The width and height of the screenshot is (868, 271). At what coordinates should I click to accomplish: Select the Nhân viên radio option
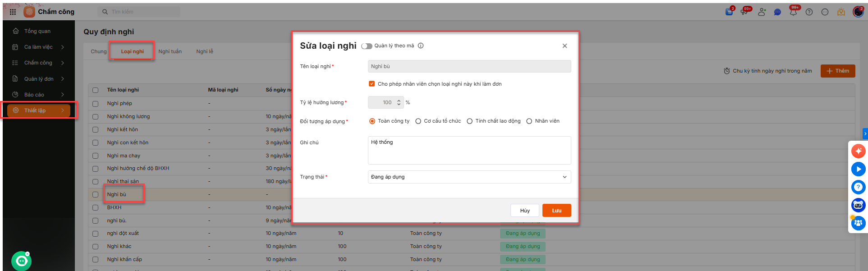[x=529, y=121]
